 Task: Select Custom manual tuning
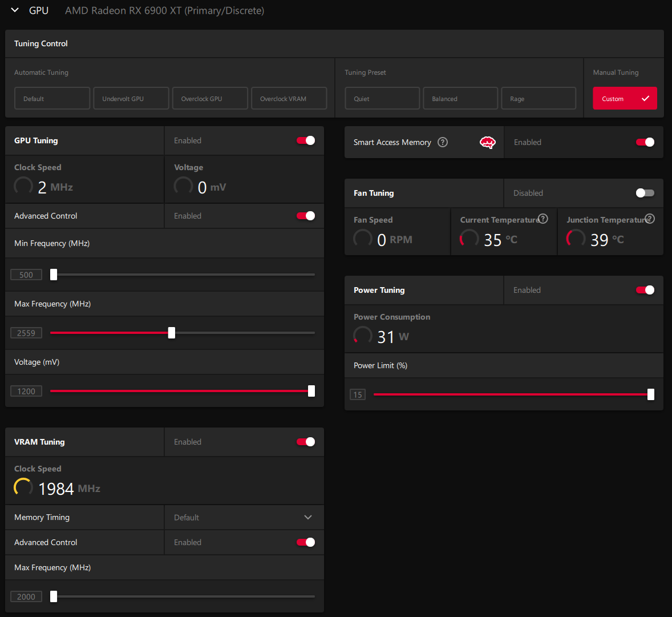(x=625, y=98)
